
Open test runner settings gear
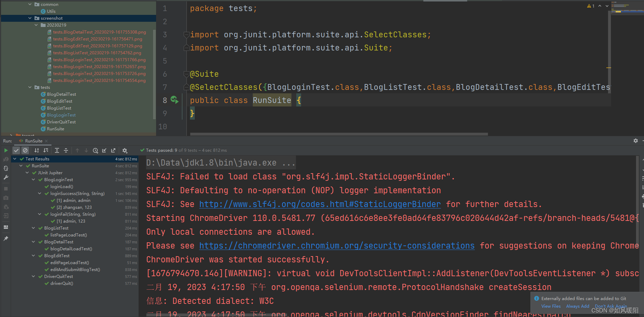(125, 150)
